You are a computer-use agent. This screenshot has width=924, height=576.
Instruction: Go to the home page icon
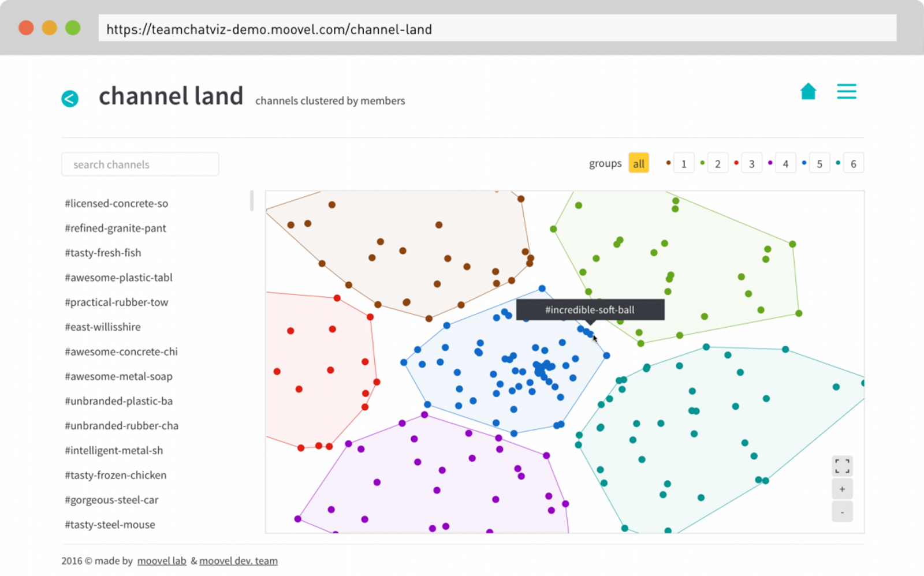[808, 91]
